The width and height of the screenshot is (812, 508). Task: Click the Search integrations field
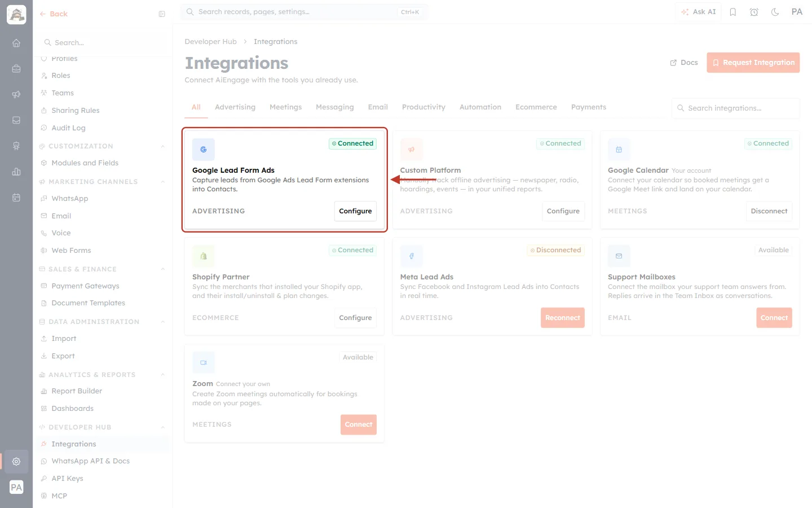click(736, 108)
